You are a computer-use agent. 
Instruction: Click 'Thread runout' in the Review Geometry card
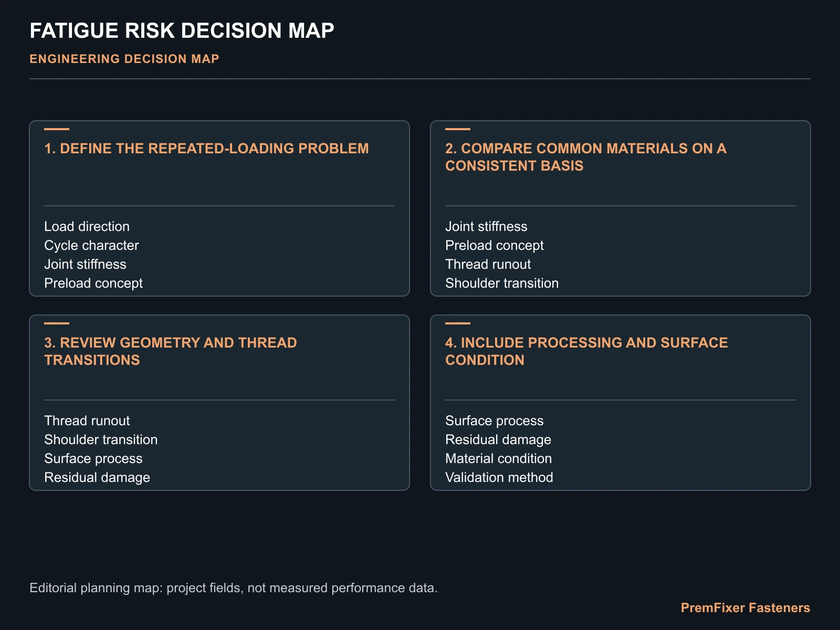87,421
